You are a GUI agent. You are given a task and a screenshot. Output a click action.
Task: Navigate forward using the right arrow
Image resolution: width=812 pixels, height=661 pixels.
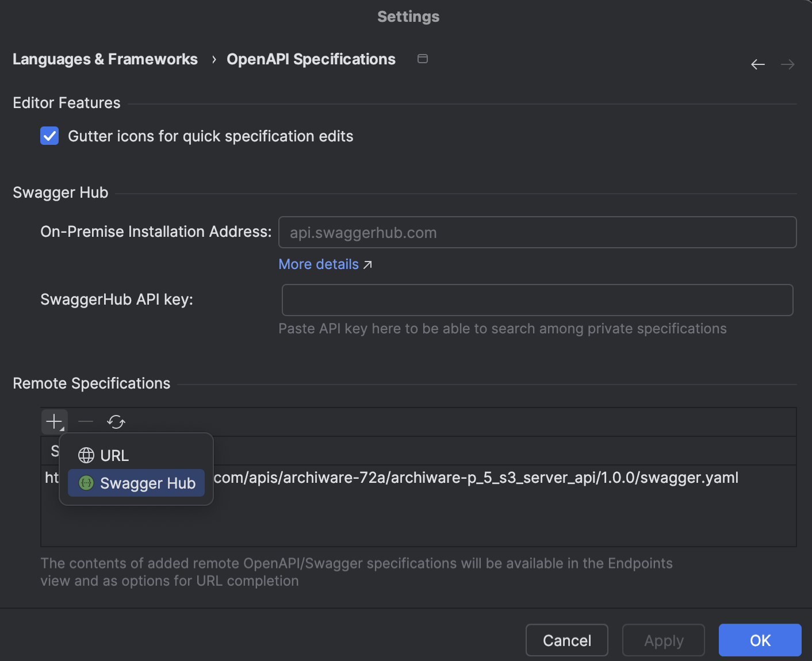coord(787,64)
